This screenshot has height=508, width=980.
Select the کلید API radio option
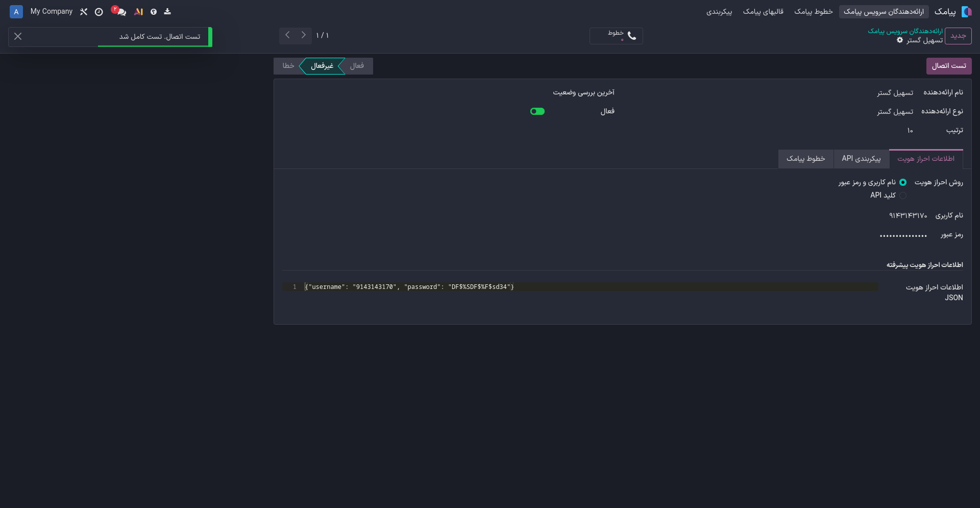pos(903,196)
